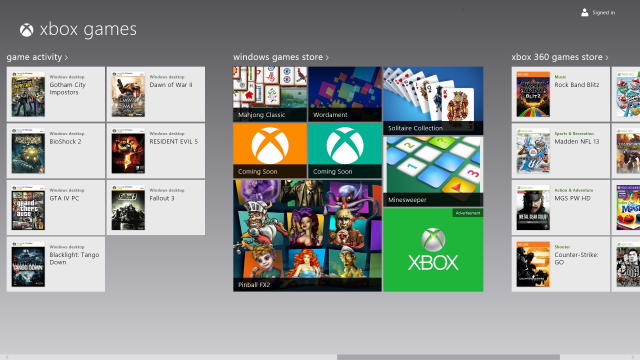640x360 pixels.
Task: Open the Solitaire Collection tile
Action: pyautogui.click(x=433, y=101)
